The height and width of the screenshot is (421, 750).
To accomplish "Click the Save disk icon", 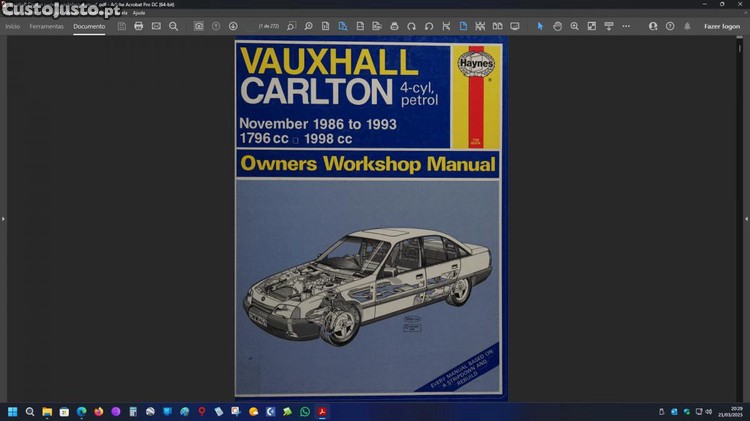I will pos(122,26).
